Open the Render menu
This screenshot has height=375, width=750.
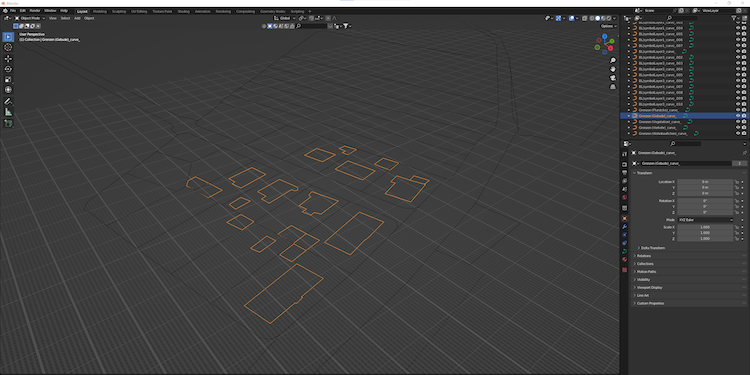(x=35, y=11)
